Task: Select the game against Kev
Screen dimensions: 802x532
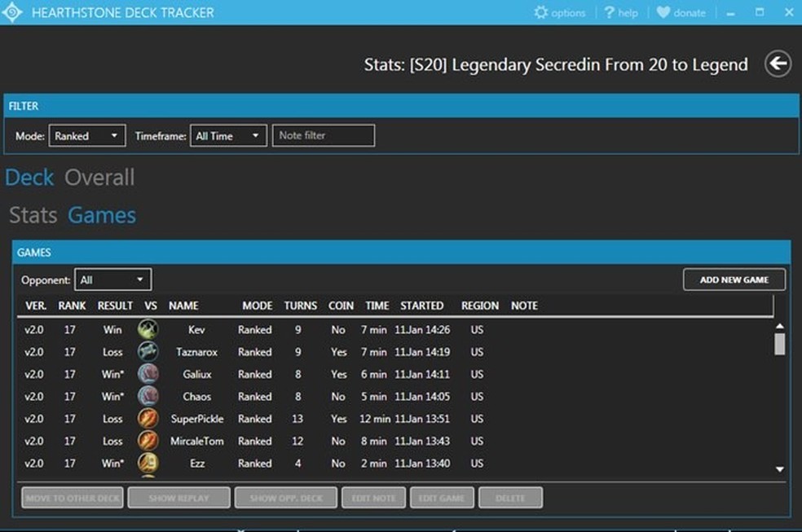Action: 394,330
